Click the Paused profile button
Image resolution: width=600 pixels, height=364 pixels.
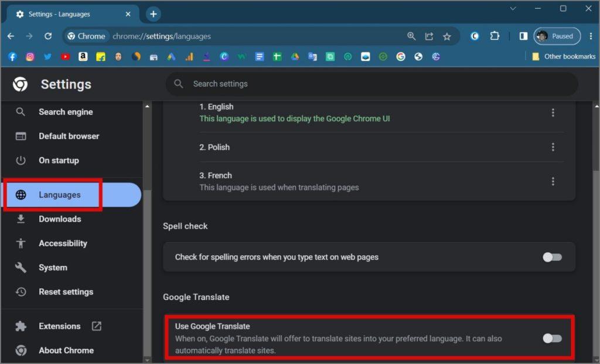[557, 36]
